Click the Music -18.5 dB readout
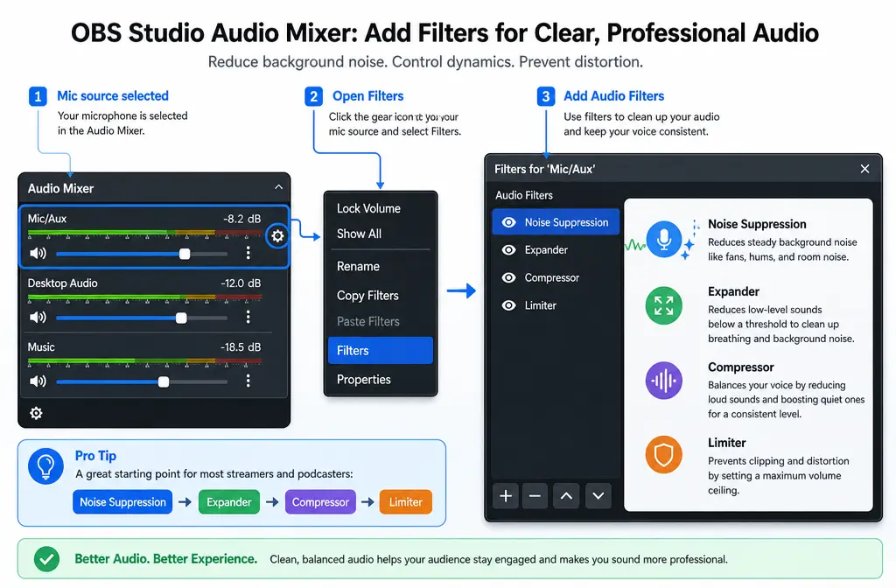The width and height of the screenshot is (896, 588). [x=241, y=346]
